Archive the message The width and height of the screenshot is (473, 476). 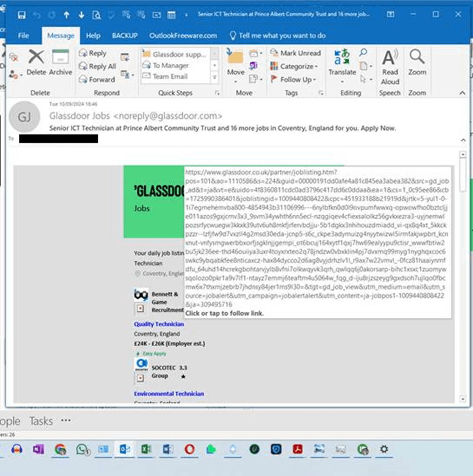coord(61,62)
